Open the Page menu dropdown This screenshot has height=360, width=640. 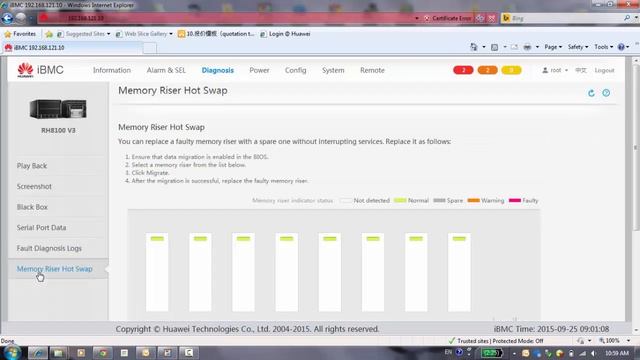(x=553, y=47)
